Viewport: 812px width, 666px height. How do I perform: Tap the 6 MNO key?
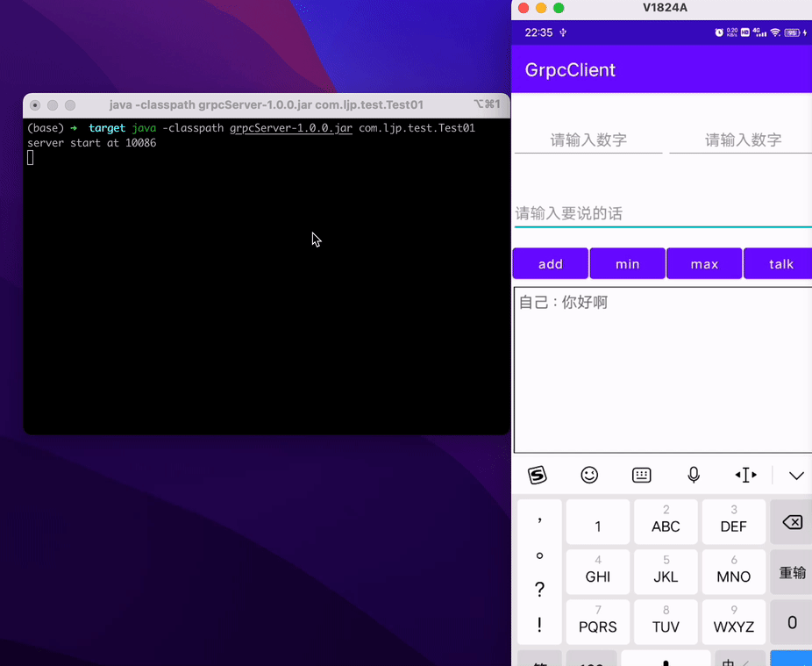pyautogui.click(x=733, y=572)
